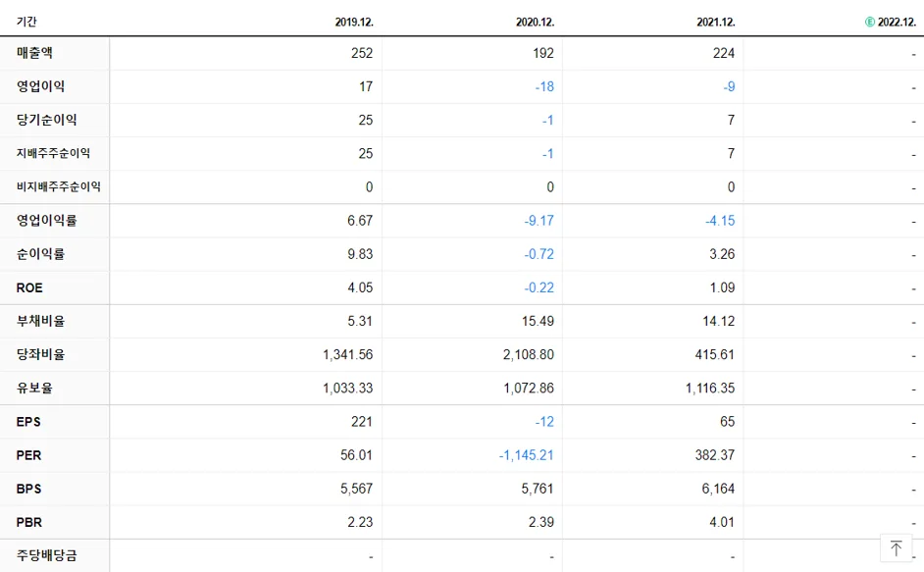
Task: Click the BPS value 5,761
Action: (538, 489)
